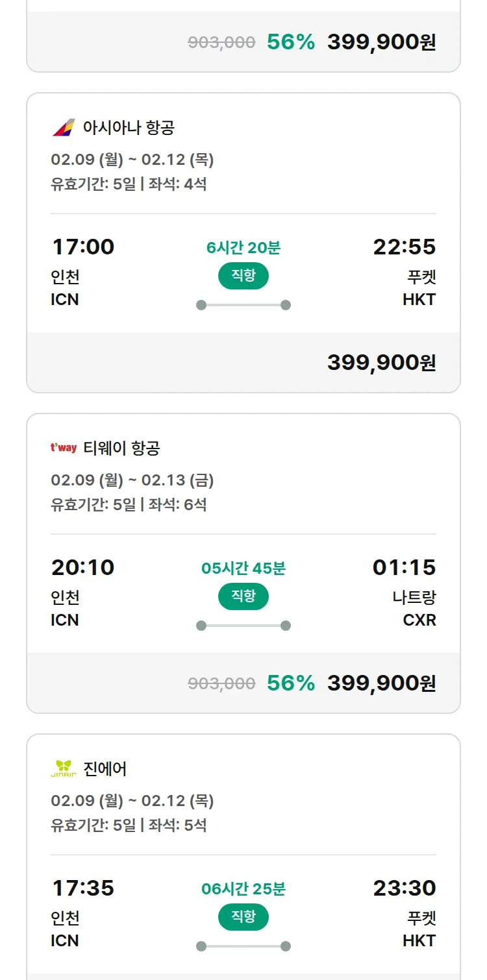Screen dimensions: 487x980
Task: Tap the 23:30 Jin Air arrival time
Action: pyautogui.click(x=404, y=888)
